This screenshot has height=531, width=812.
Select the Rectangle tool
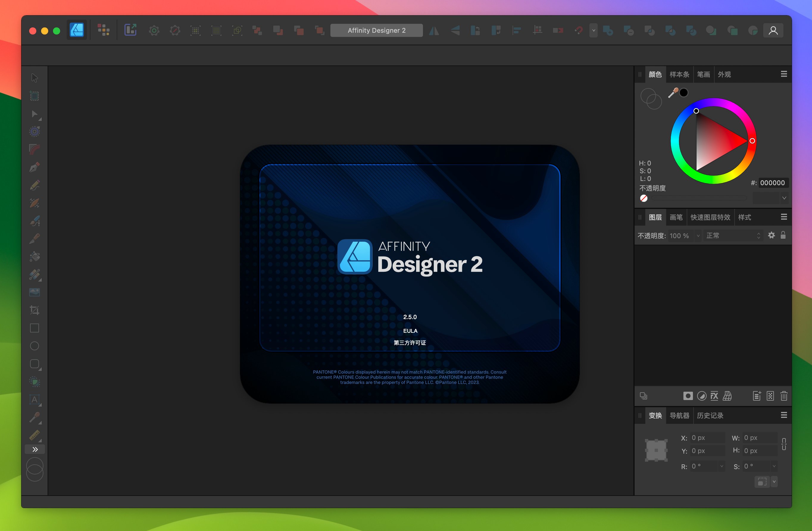coord(34,328)
